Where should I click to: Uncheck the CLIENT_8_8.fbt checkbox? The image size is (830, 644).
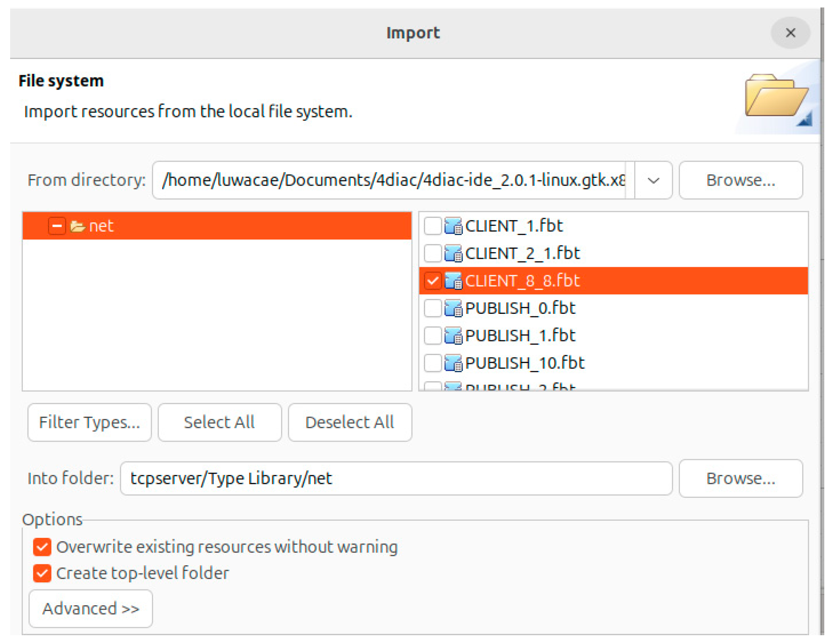click(x=433, y=280)
